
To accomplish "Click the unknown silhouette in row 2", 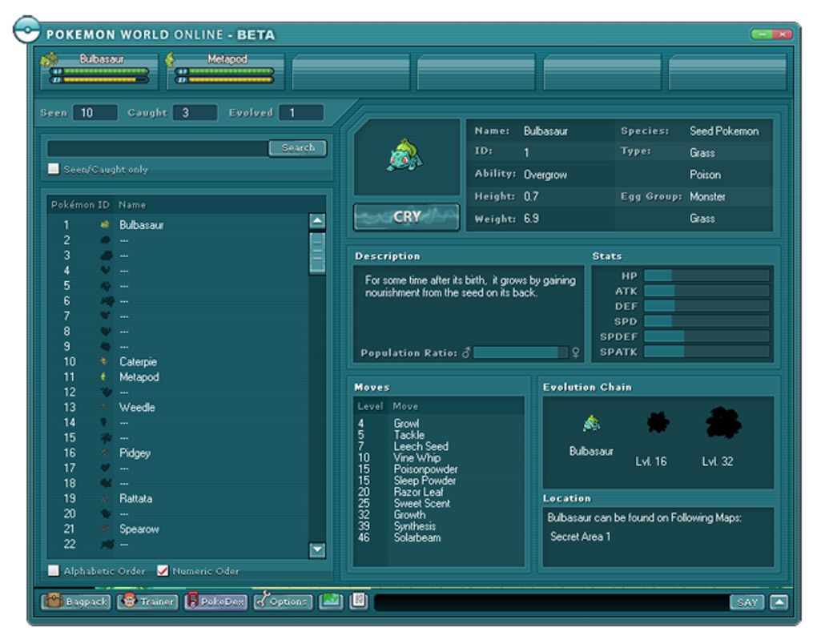I will [x=105, y=239].
